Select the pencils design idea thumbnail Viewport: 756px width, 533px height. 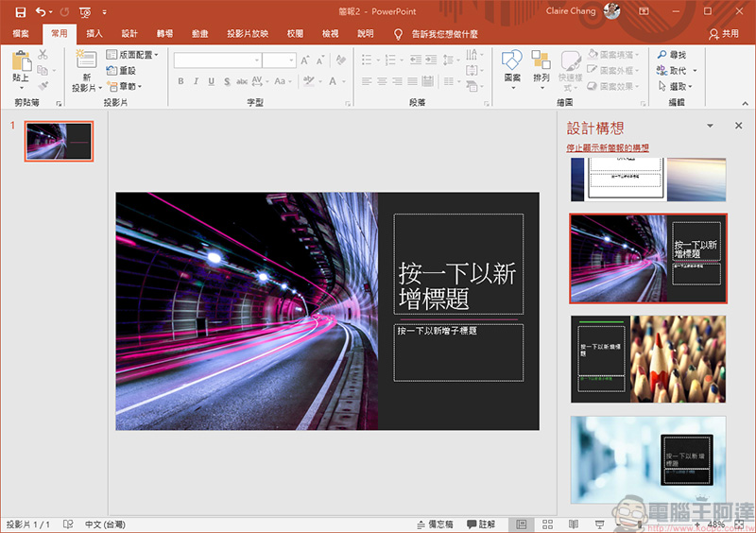coord(648,359)
